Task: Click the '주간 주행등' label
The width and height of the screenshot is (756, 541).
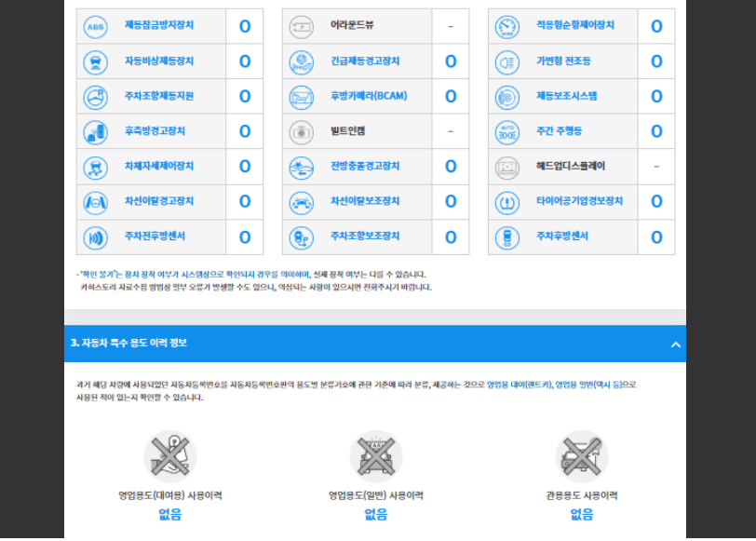Action: tap(560, 131)
